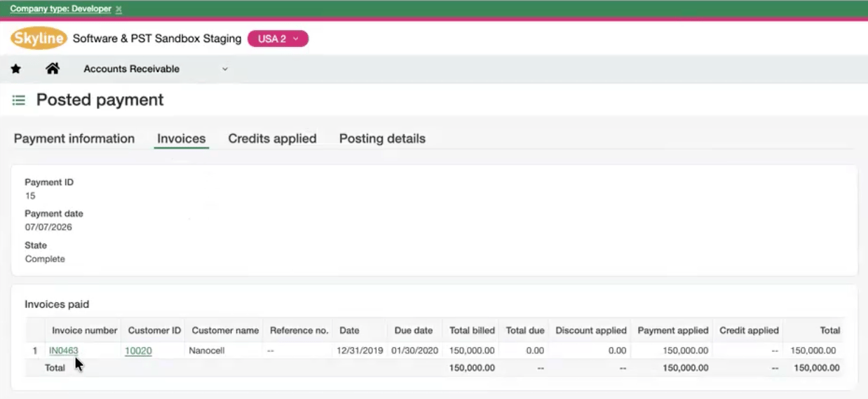
Task: Click the 01/30/2020 due date cell
Action: tap(414, 351)
